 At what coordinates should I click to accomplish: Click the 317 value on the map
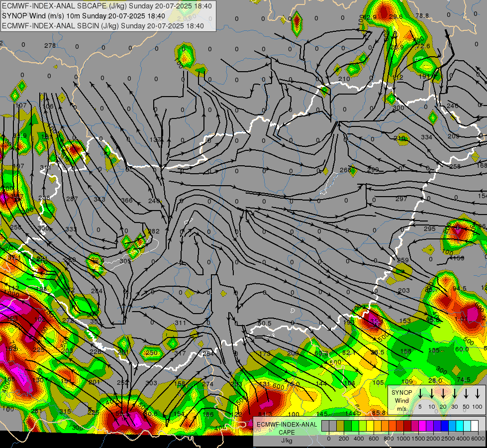(180, 353)
